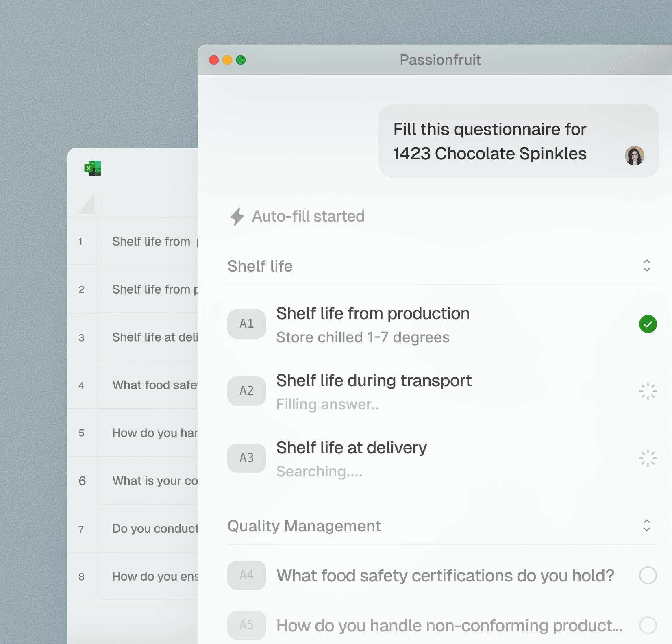Click the user avatar in the chat bubble
The image size is (672, 644).
click(x=634, y=156)
